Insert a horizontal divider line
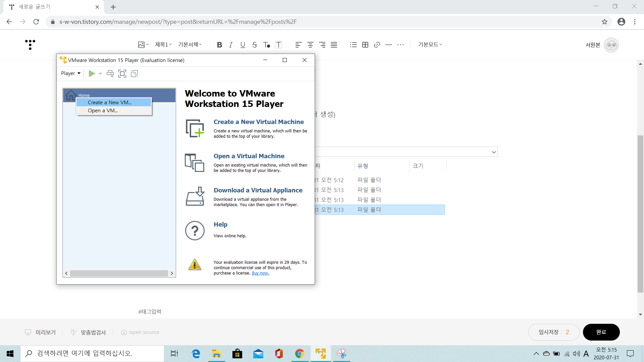The image size is (644, 362). 389,45
